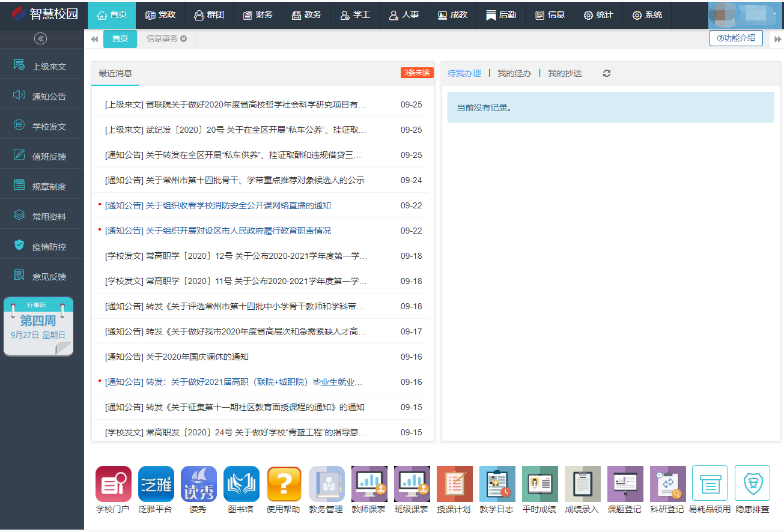Open the 易耗品领用 icon
The image size is (784, 532).
pos(710,484)
